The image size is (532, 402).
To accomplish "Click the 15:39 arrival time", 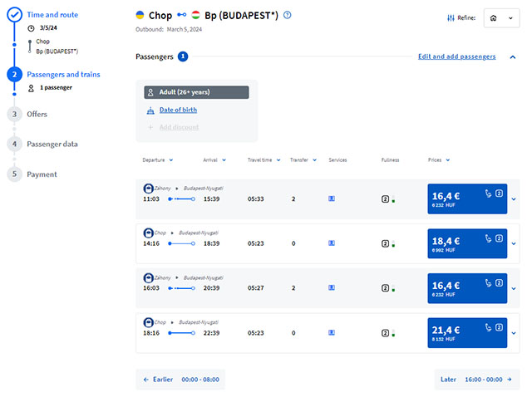I will tap(211, 199).
